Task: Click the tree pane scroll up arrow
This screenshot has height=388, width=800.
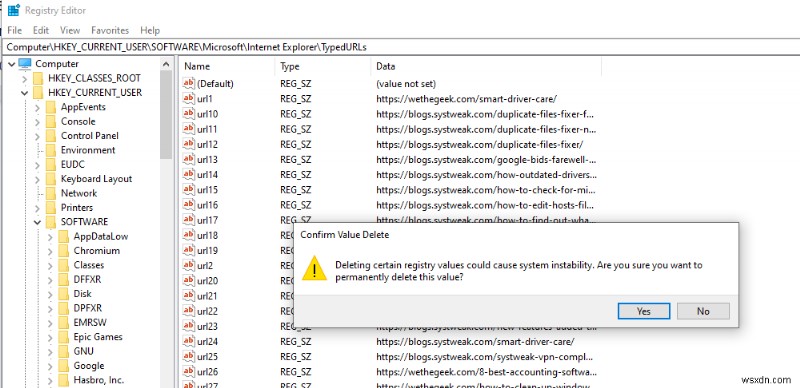Action: click(x=166, y=64)
